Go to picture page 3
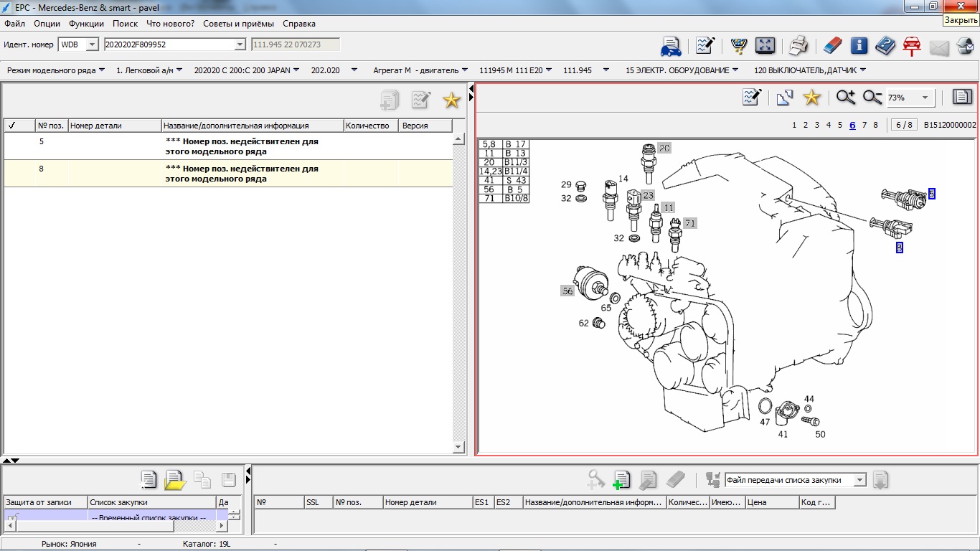Viewport: 980px width, 551px height. click(x=817, y=125)
